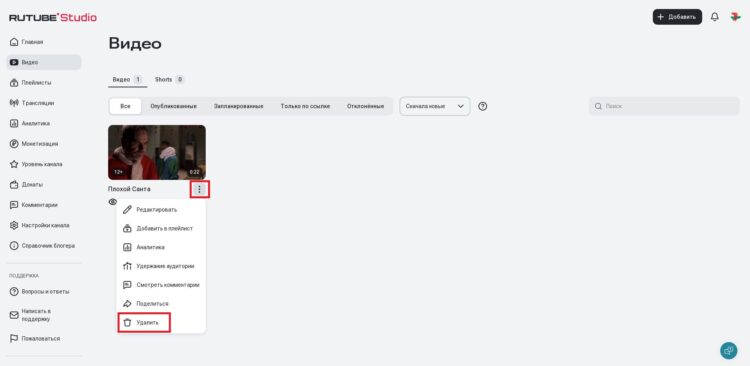Viewport: 750px width, 366px height.
Task: Click the gear icon for Настройки канала
Action: [14, 225]
